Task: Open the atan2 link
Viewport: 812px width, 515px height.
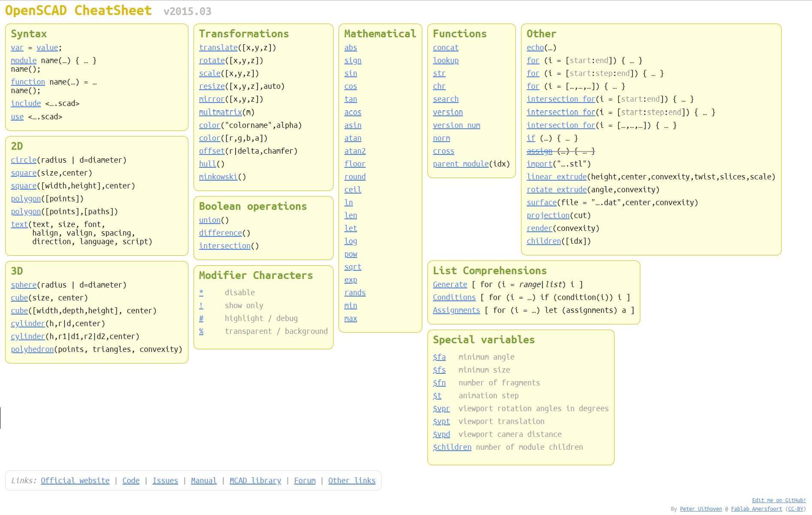Action: pos(355,151)
